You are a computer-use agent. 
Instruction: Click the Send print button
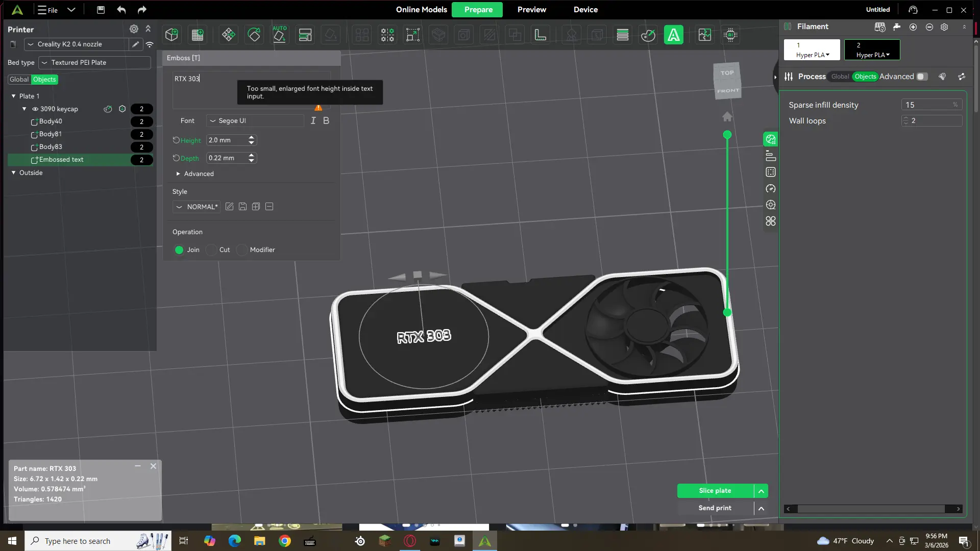[715, 508]
